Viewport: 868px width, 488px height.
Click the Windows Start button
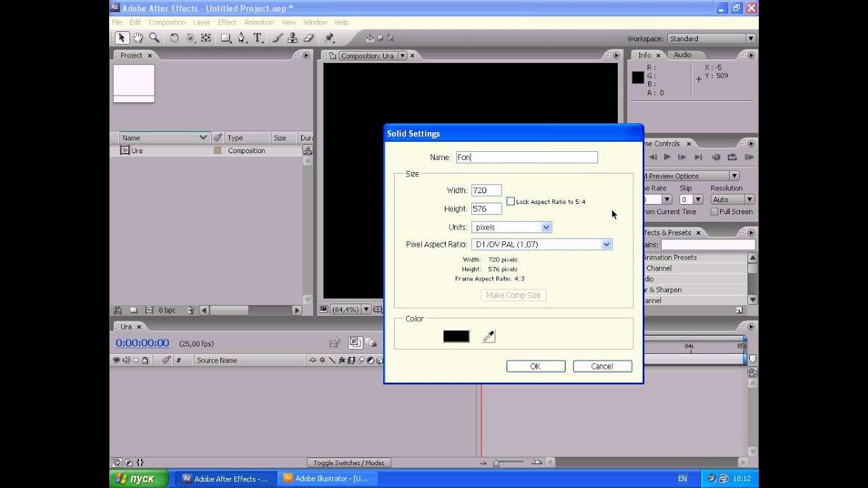139,479
